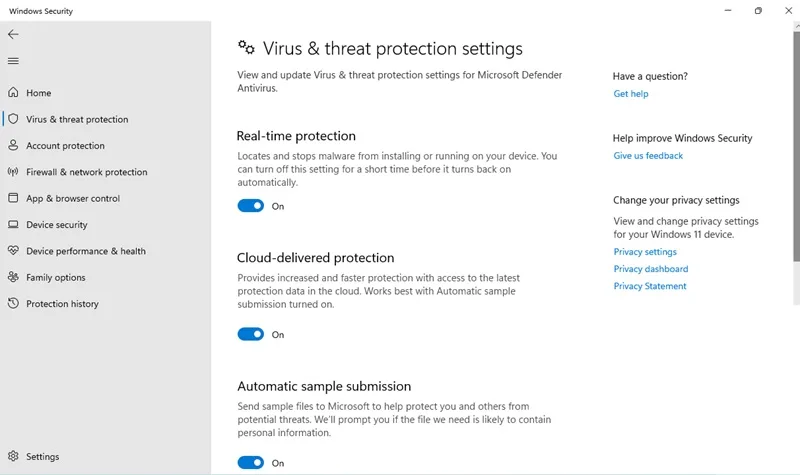
Task: Click the vertical scrollbar thumb
Action: [x=796, y=168]
